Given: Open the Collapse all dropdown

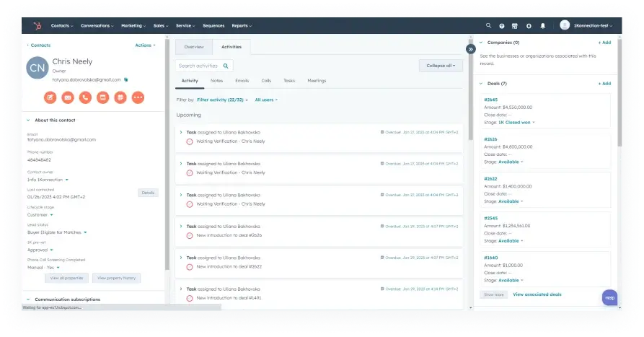Looking at the screenshot, I should [x=441, y=66].
